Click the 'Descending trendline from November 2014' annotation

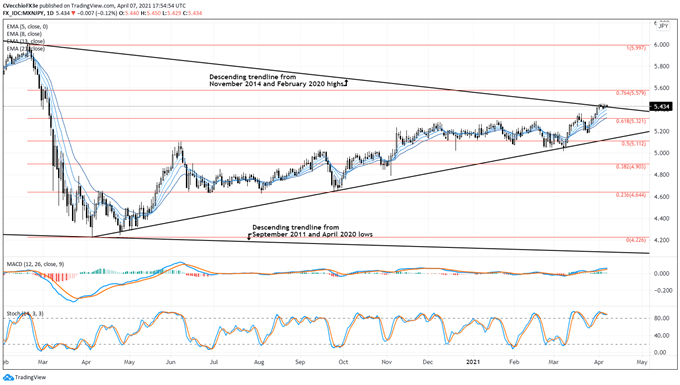tap(277, 80)
